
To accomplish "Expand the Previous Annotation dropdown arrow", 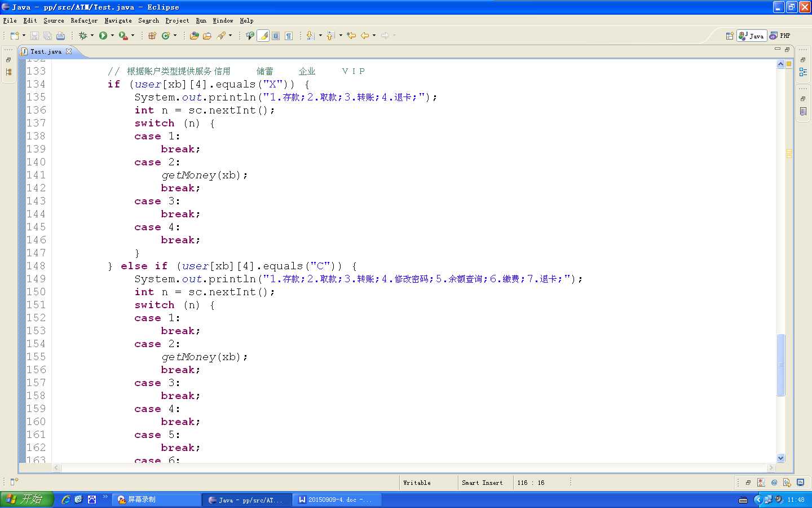I will coord(341,36).
